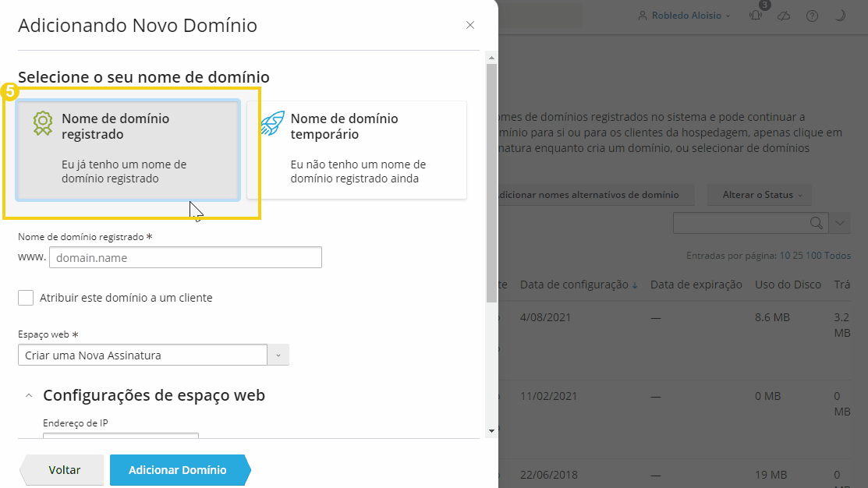
Task: Click the user profile icon
Action: [642, 16]
